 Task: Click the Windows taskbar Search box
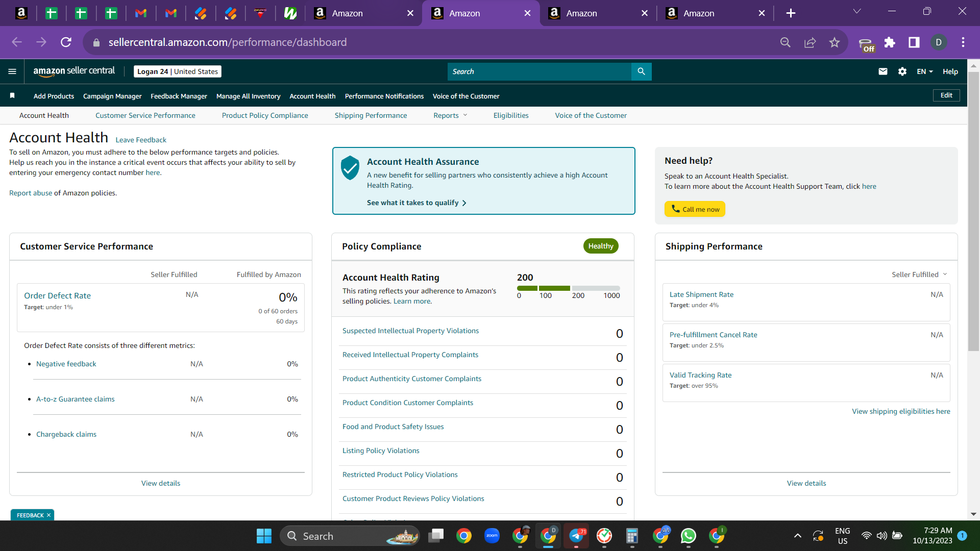point(350,536)
